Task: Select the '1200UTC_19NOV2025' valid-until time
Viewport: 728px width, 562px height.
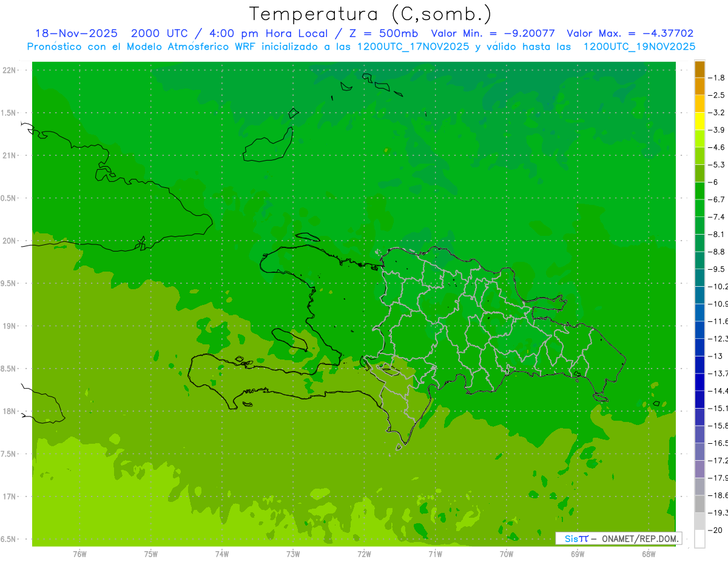Action: pyautogui.click(x=639, y=47)
